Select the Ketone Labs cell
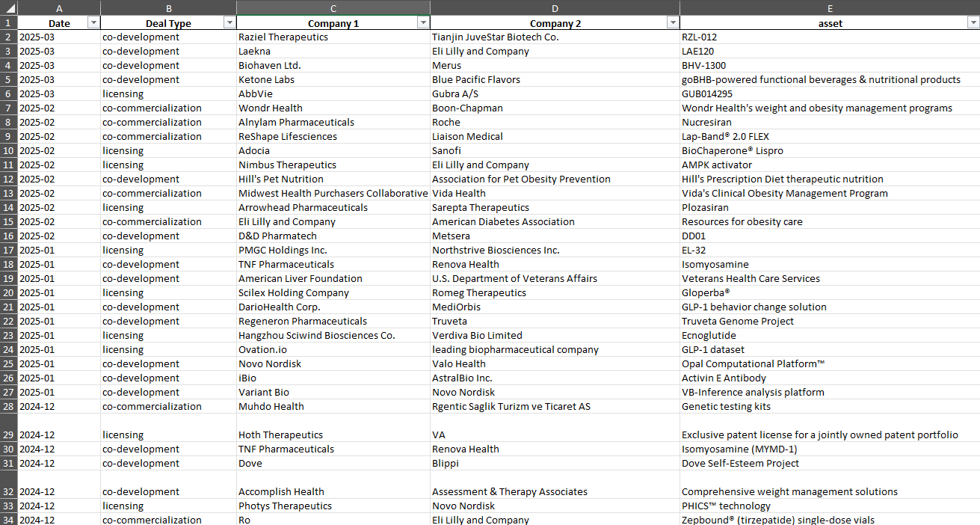This screenshot has height=525, width=980. pyautogui.click(x=333, y=80)
